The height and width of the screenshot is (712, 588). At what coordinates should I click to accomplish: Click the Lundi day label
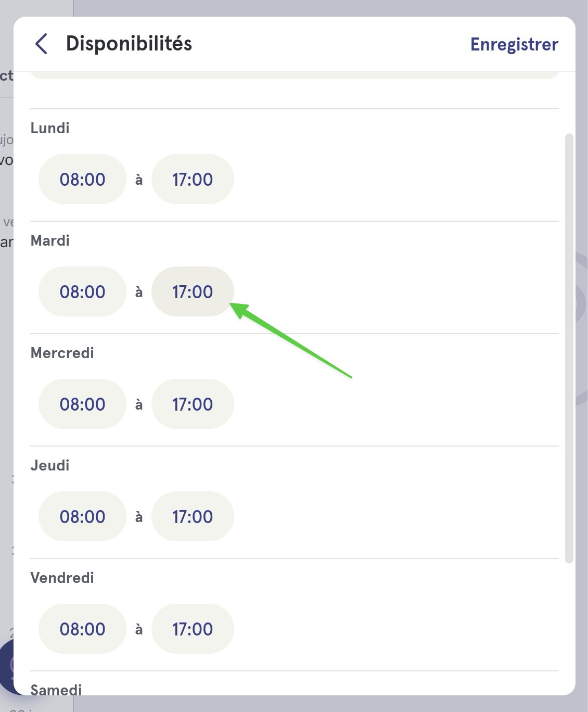50,128
